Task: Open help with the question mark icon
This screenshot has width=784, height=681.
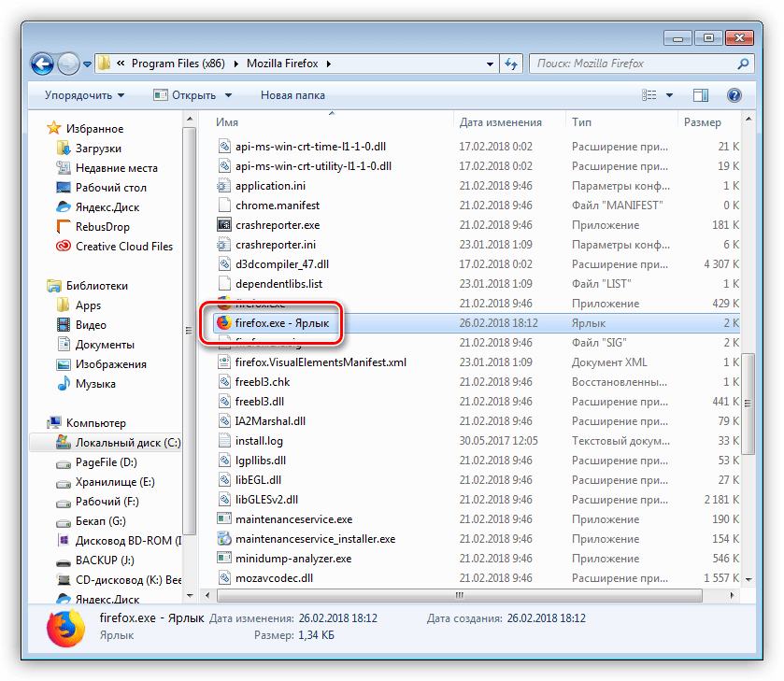Action: (x=734, y=95)
